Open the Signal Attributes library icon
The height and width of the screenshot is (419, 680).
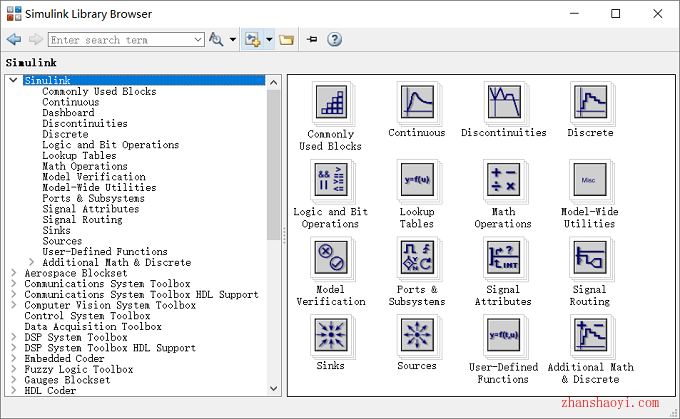(x=504, y=258)
